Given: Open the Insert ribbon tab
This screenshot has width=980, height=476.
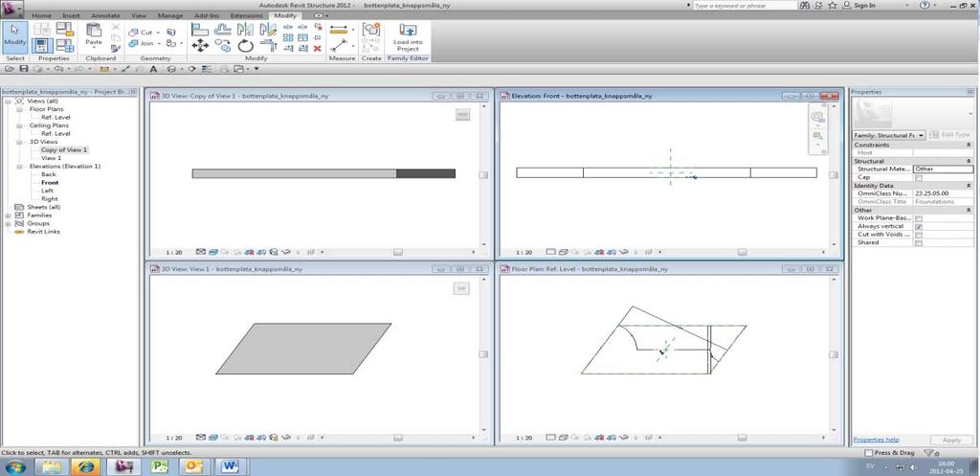Looking at the screenshot, I should (x=71, y=15).
